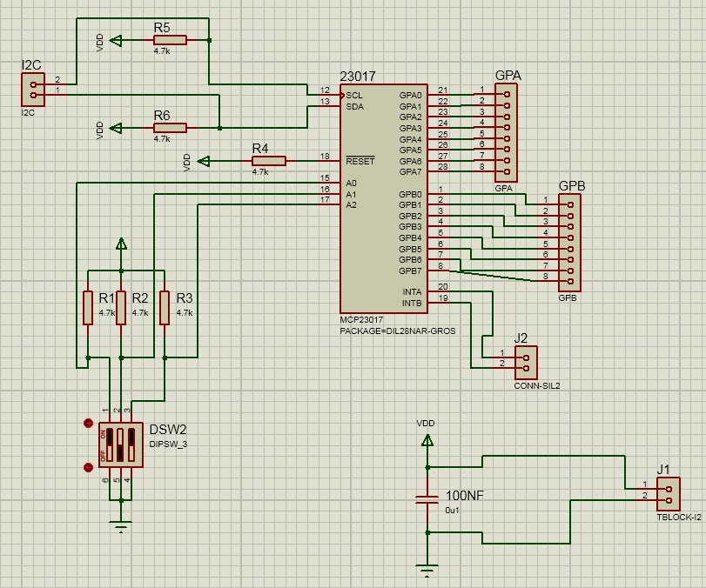Click the 'MCP23017' part name text

(x=361, y=320)
